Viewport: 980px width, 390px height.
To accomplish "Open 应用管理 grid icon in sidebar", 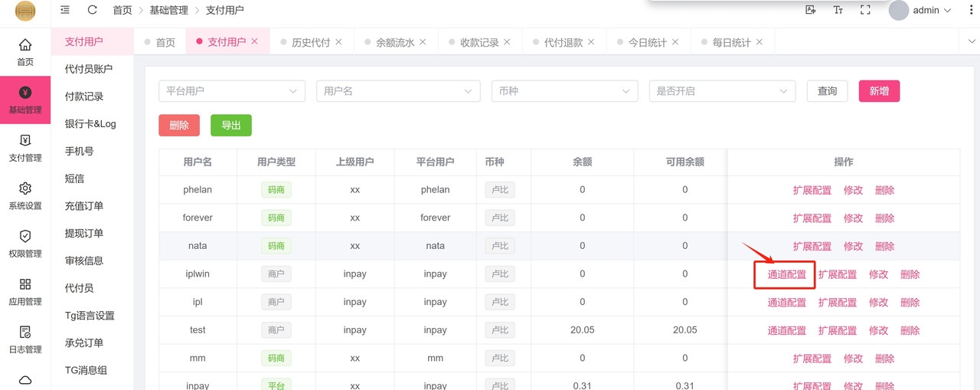I will coord(25,291).
